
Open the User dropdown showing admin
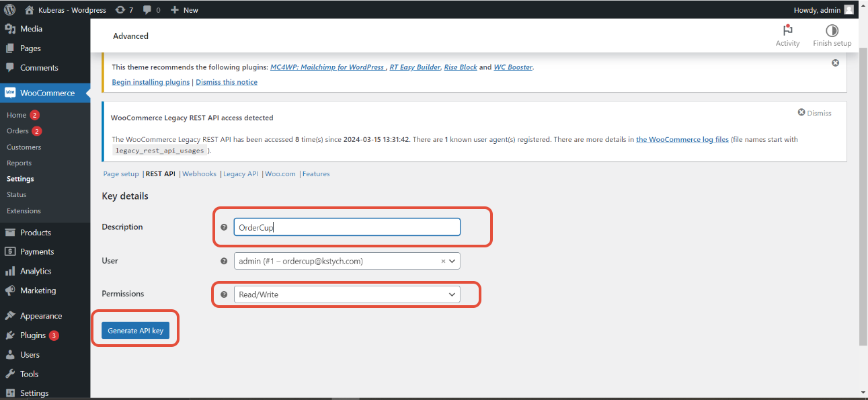tap(347, 261)
